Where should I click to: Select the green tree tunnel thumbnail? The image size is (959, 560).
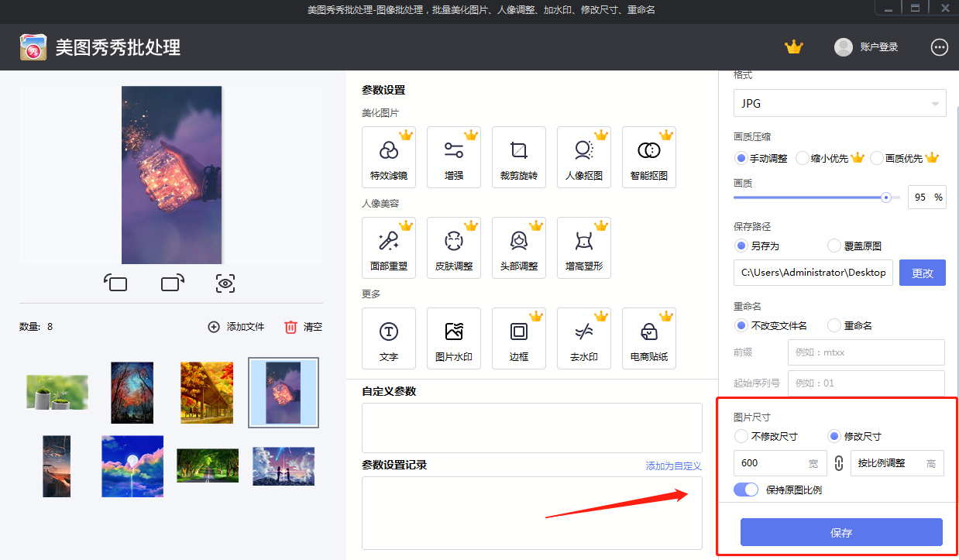208,466
